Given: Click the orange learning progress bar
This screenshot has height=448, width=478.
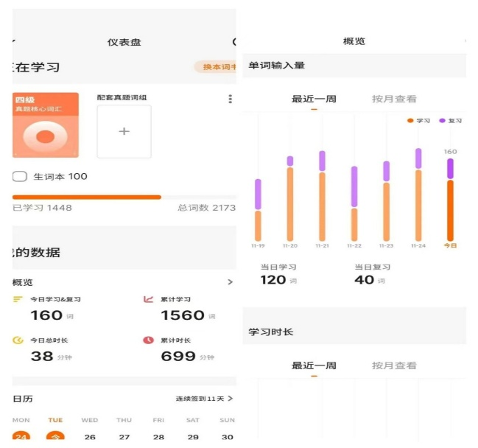Looking at the screenshot, I should [87, 197].
